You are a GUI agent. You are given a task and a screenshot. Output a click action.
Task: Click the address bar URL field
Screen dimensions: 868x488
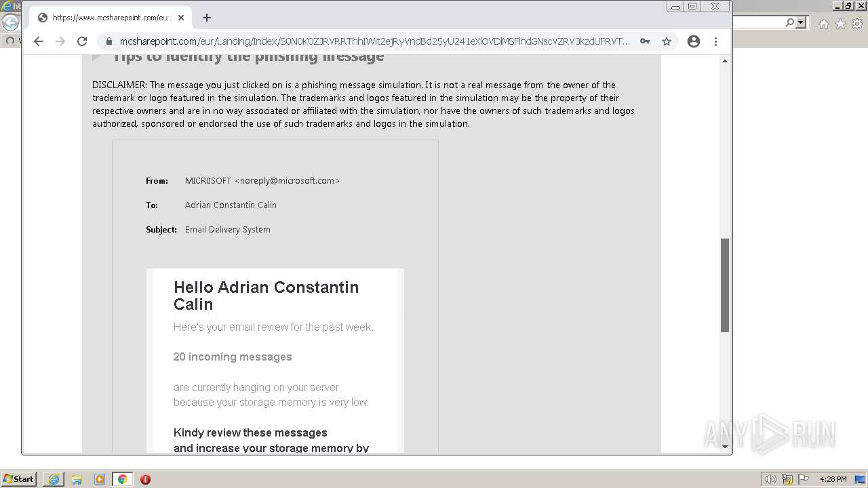tap(375, 41)
